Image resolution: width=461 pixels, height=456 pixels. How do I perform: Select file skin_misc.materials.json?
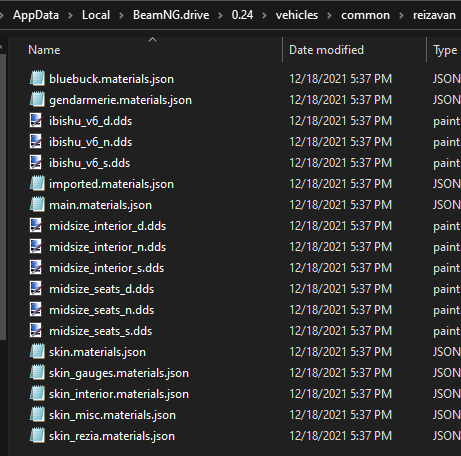tap(112, 415)
